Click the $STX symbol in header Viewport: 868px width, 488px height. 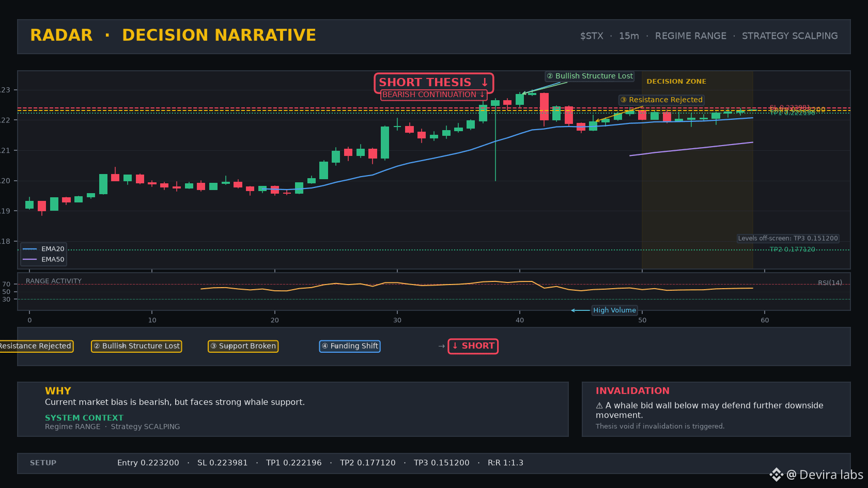[x=592, y=36]
